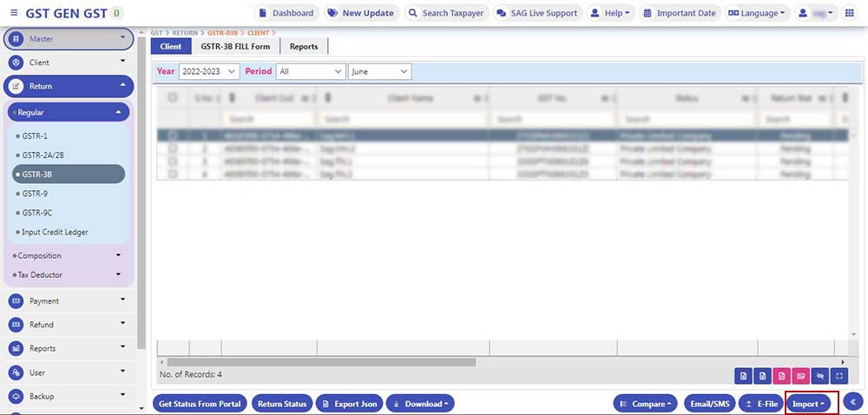Click the Backup sidebar icon
The image size is (868, 415).
click(x=16, y=397)
